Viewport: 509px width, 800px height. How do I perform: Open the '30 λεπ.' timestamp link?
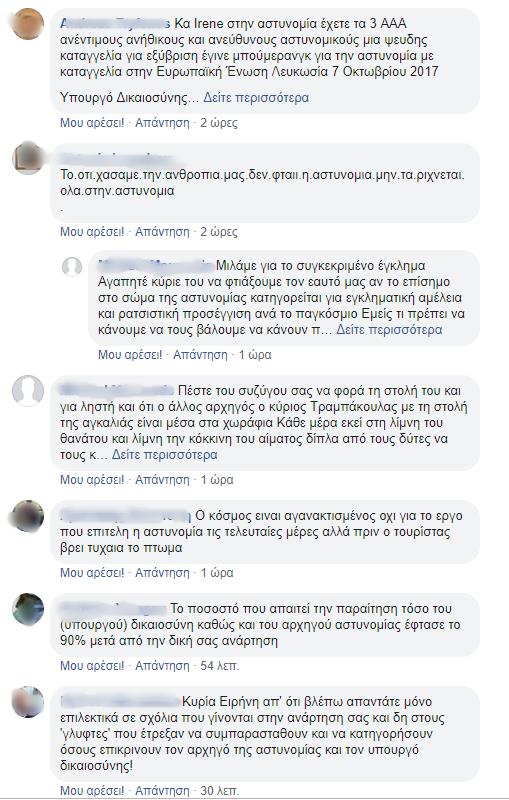pyautogui.click(x=220, y=791)
